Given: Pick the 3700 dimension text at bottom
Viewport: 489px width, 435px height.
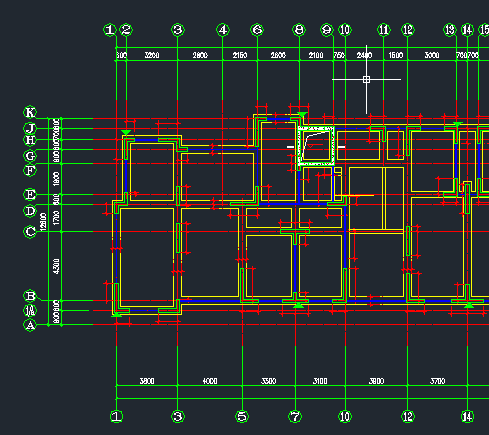Looking at the screenshot, I should (437, 381).
